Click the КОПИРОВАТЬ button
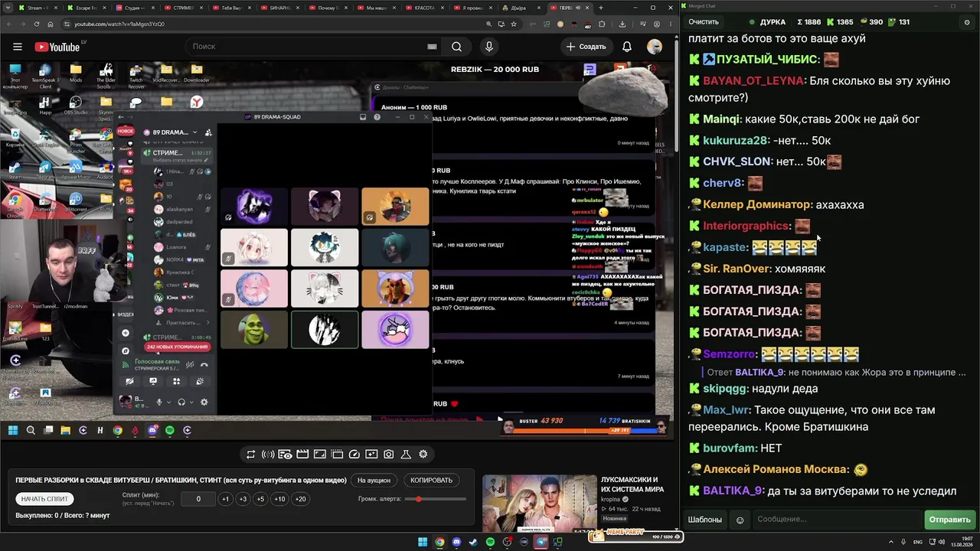980x551 pixels. tap(431, 481)
